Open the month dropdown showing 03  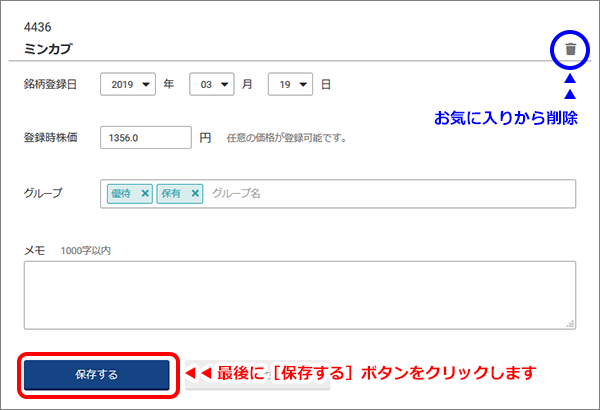tap(212, 84)
